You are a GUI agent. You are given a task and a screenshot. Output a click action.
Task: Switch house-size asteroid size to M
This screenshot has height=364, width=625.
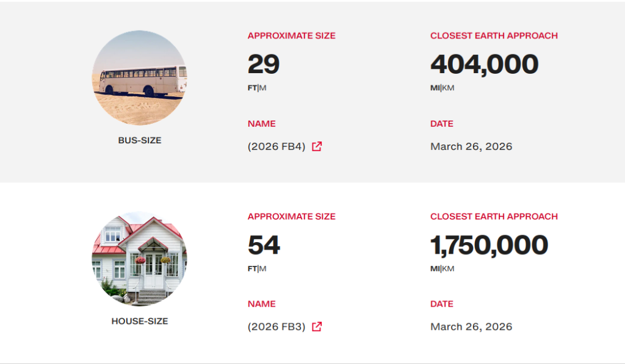(263, 269)
